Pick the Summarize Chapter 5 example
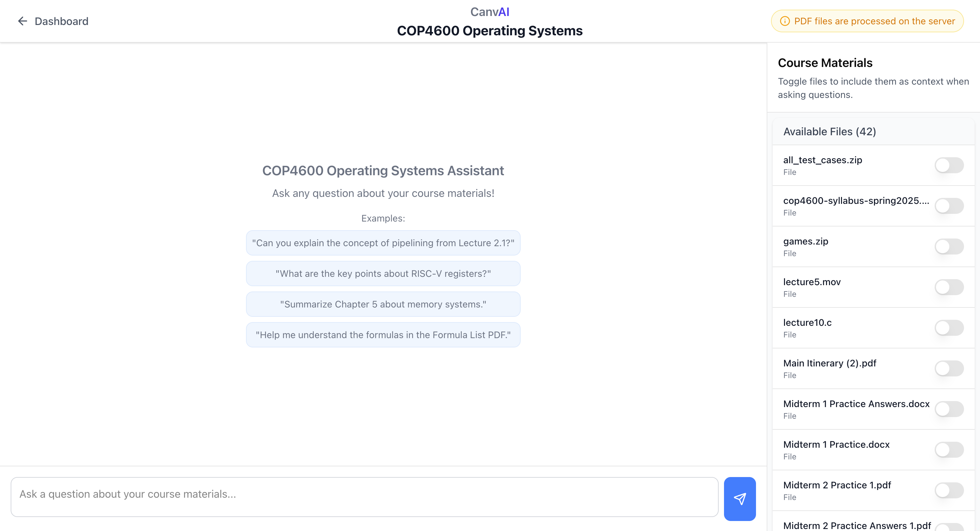 click(x=383, y=304)
